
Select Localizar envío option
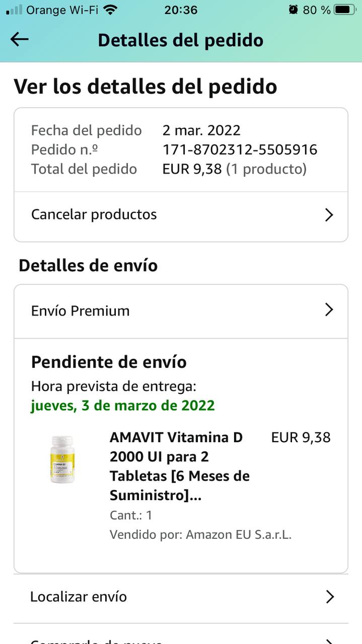tap(181, 597)
